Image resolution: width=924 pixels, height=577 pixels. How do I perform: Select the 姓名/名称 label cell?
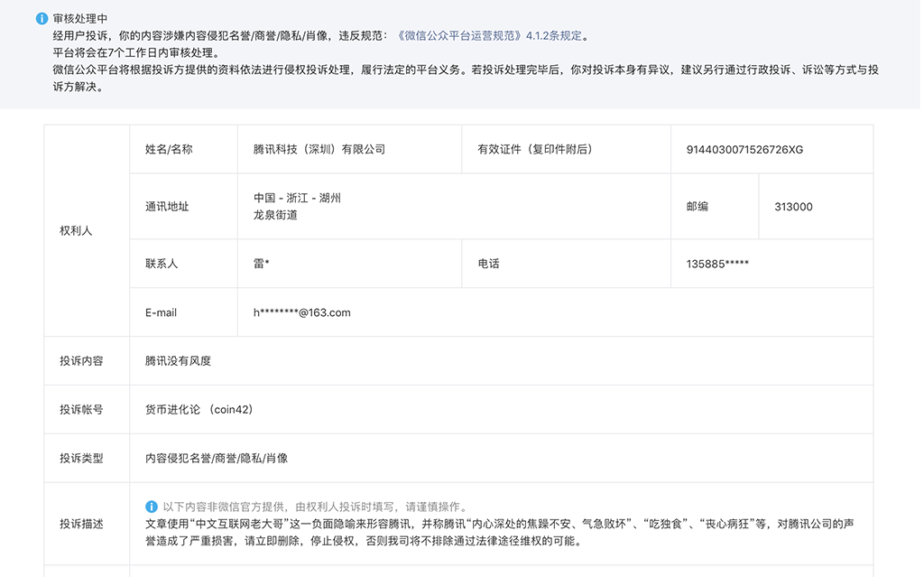pos(184,149)
